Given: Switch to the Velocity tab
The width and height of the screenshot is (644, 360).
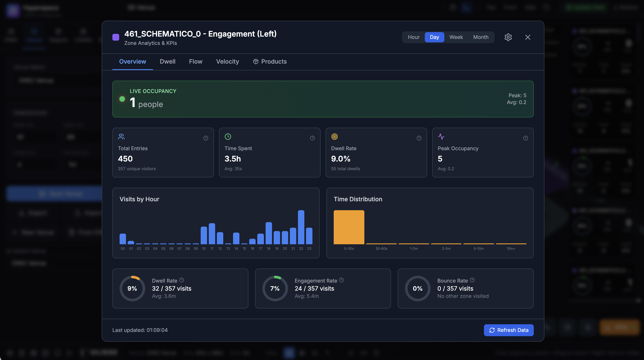Looking at the screenshot, I should click(x=227, y=61).
